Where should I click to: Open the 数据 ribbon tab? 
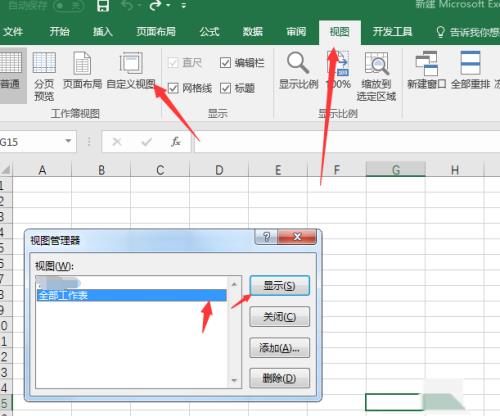253,32
